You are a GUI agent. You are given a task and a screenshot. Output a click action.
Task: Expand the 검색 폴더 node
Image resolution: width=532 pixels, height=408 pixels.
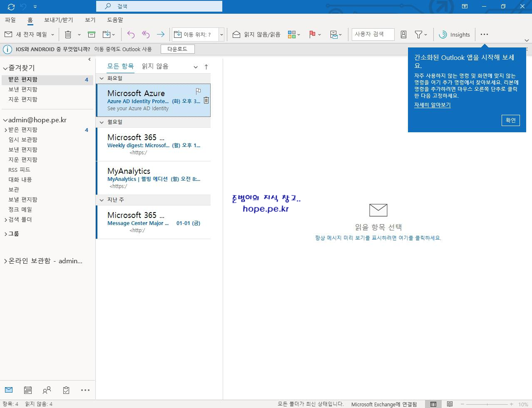(x=5, y=220)
